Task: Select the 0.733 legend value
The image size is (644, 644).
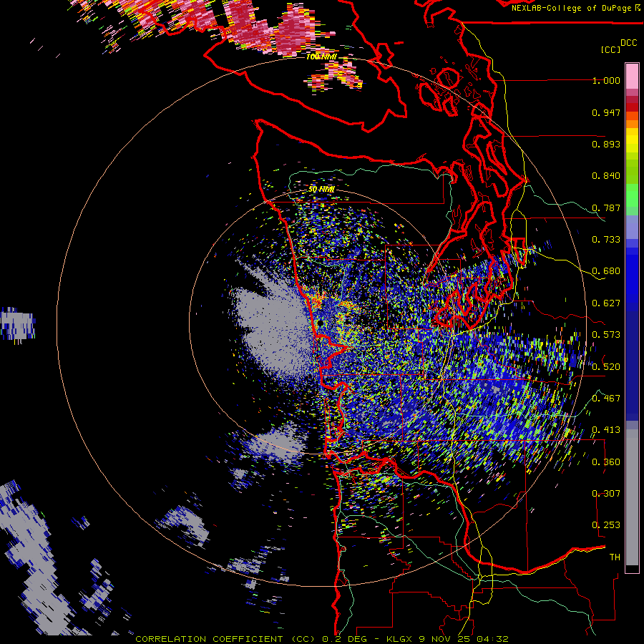Action: pyautogui.click(x=606, y=240)
